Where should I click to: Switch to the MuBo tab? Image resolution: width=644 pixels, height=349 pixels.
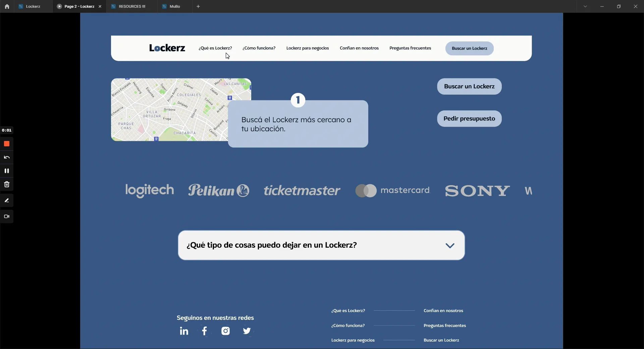(175, 6)
